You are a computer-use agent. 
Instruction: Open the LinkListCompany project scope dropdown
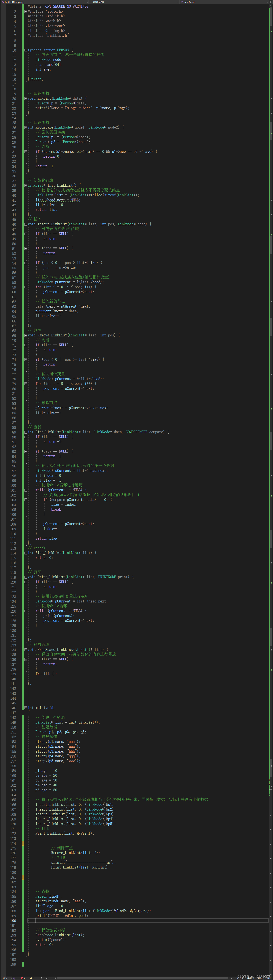click(x=45, y=2)
